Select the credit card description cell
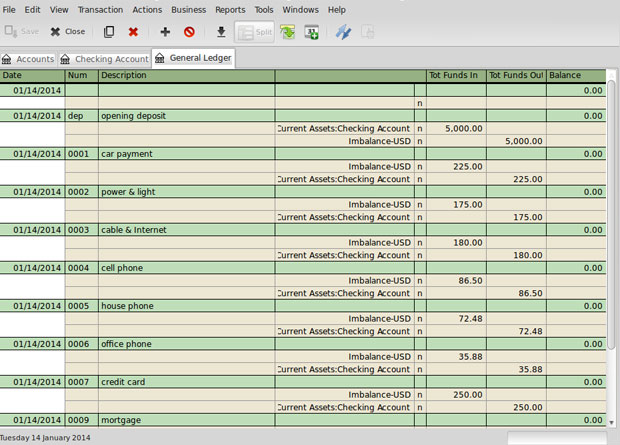Image resolution: width=620 pixels, height=445 pixels. pyautogui.click(x=187, y=382)
